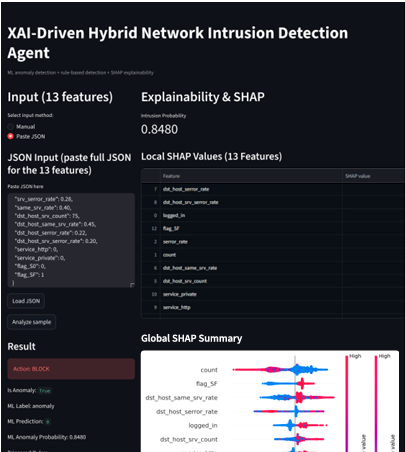Select the flag_SF row in SHAP table
The image size is (405, 452).
click(273, 229)
